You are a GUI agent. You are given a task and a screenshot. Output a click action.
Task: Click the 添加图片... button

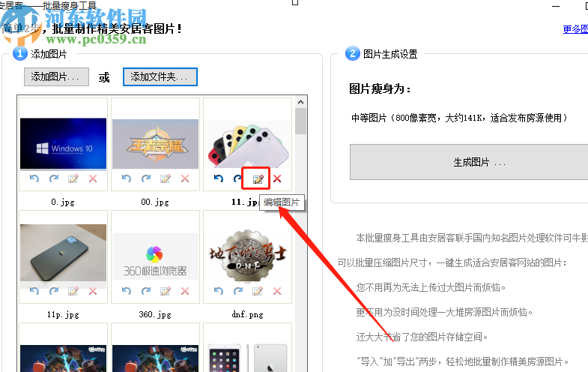coord(57,77)
